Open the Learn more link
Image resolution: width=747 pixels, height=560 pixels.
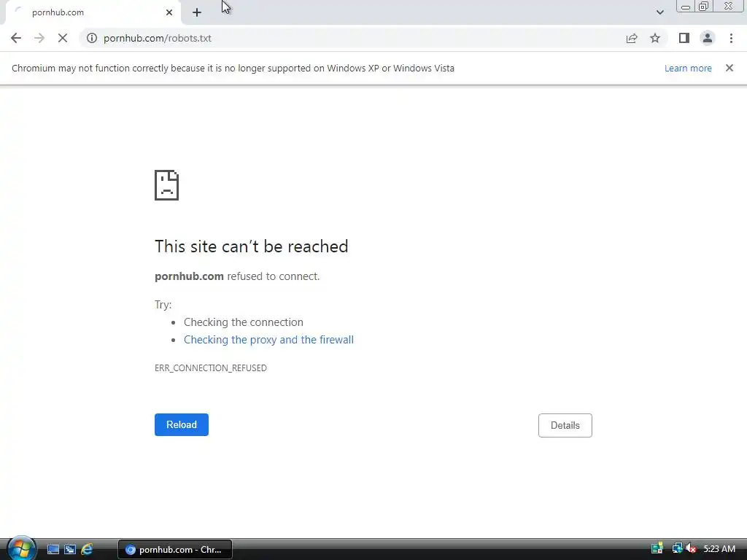pyautogui.click(x=688, y=68)
